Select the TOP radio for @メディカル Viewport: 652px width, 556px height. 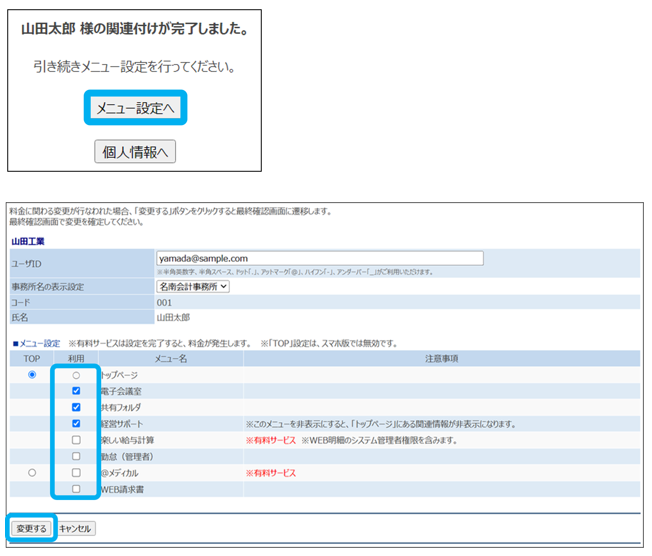coord(33,472)
